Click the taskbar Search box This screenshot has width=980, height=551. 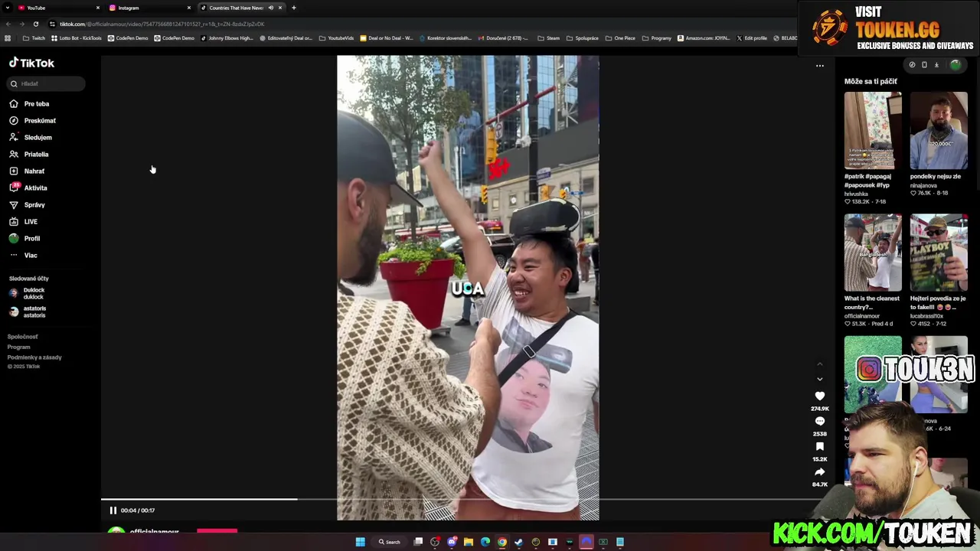coord(389,542)
